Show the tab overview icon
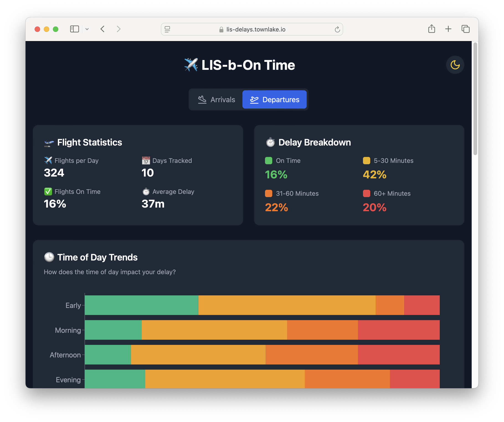Viewport: 504px width, 422px height. 465,29
